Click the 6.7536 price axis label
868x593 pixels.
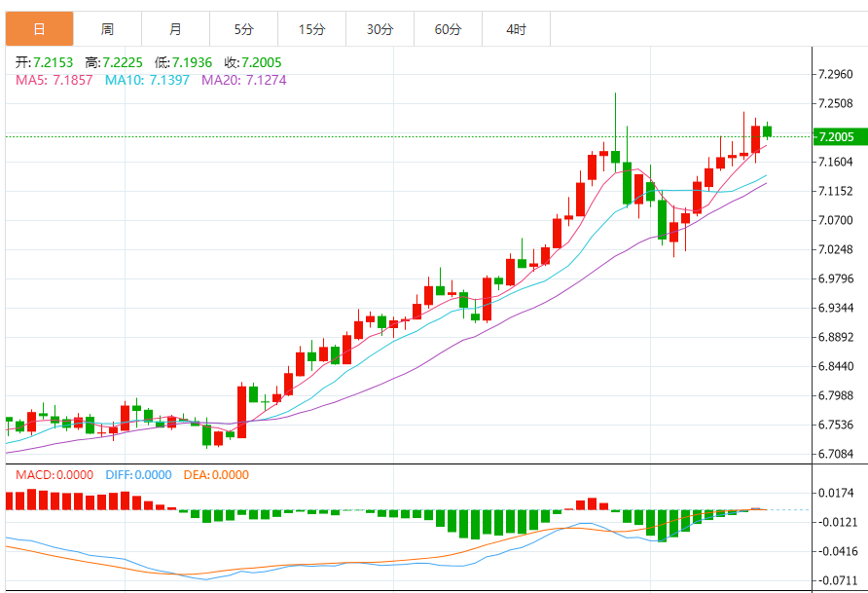click(835, 425)
